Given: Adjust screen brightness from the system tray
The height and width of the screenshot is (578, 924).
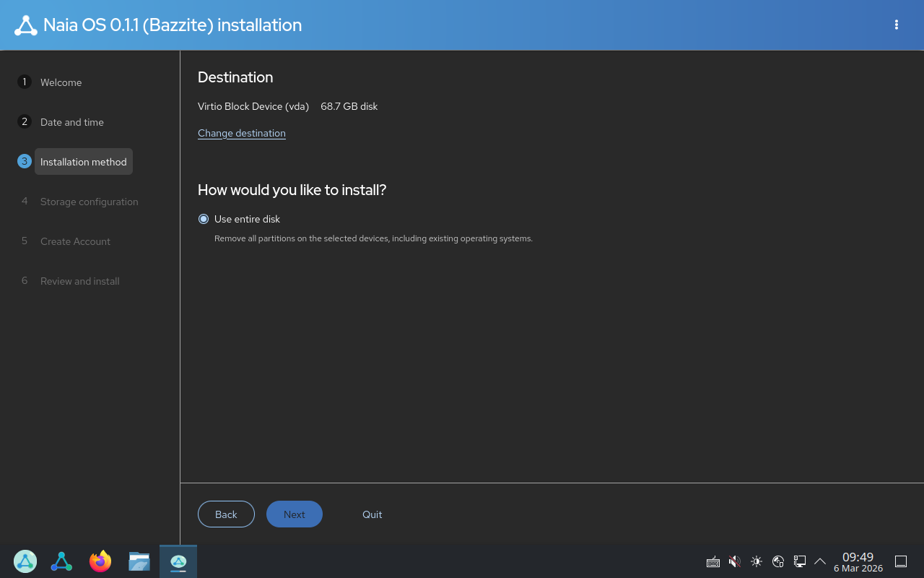Looking at the screenshot, I should pyautogui.click(x=757, y=561).
